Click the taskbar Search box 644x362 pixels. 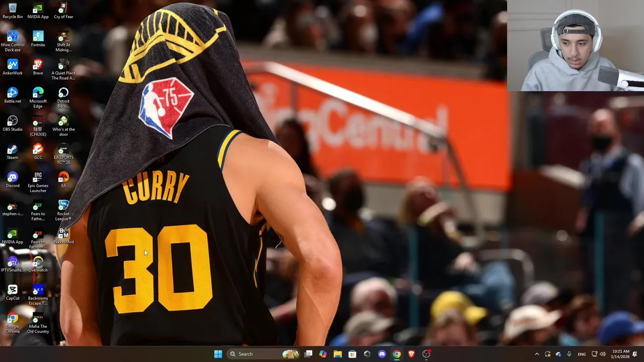tap(264, 354)
